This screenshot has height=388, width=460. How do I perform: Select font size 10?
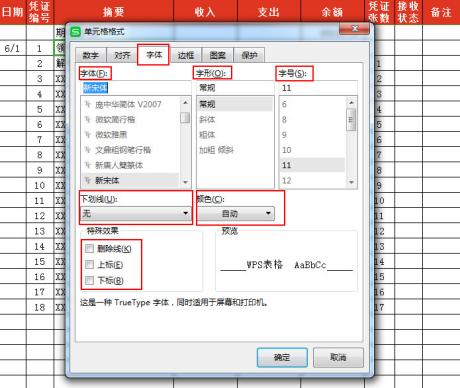312,150
